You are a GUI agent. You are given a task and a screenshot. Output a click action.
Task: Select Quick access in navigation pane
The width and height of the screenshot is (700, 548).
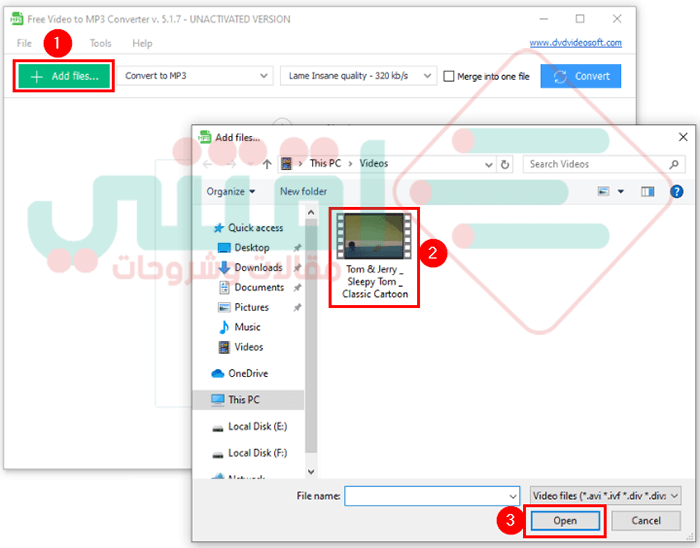(x=248, y=228)
